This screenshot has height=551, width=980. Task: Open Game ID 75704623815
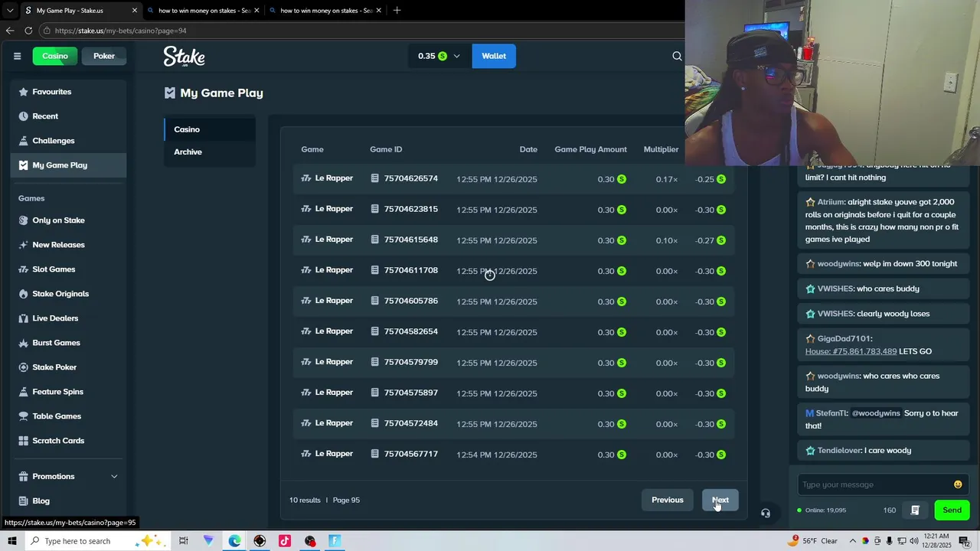point(411,209)
